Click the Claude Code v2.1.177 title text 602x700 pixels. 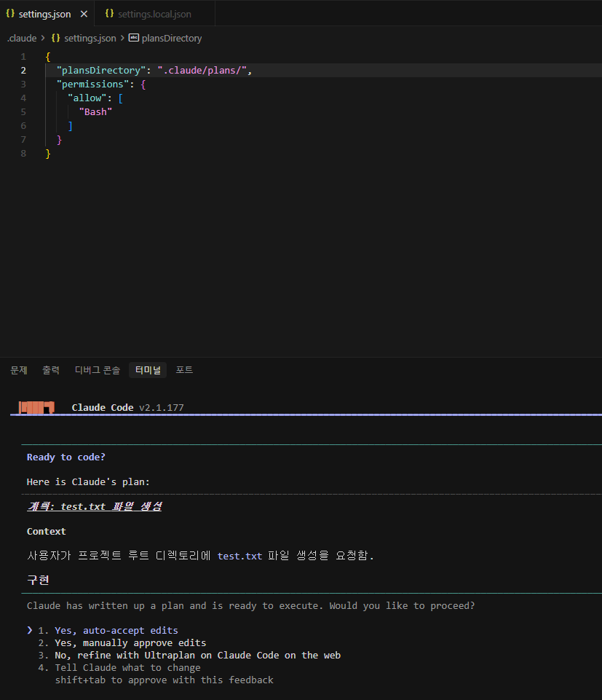click(x=127, y=408)
